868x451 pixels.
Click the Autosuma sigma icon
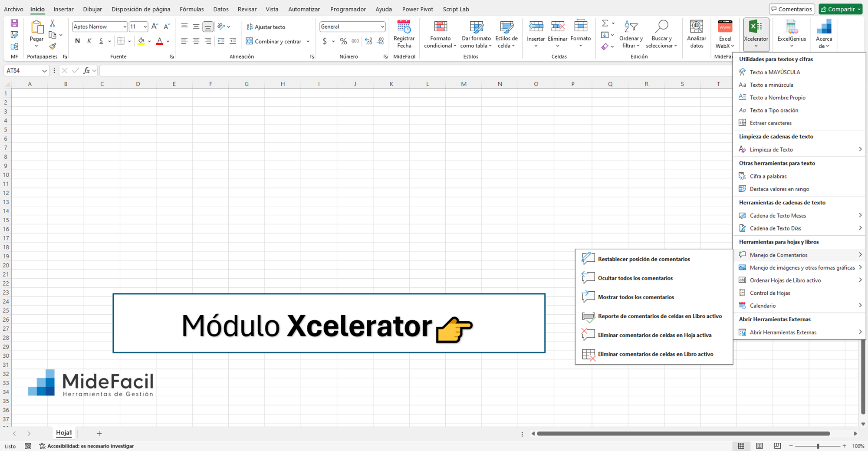[x=605, y=23]
